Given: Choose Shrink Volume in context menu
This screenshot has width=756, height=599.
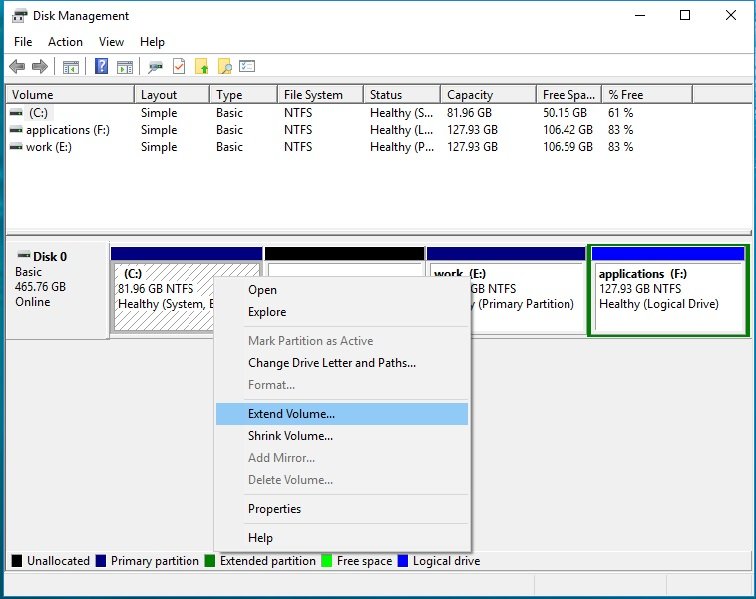Looking at the screenshot, I should coord(341,436).
